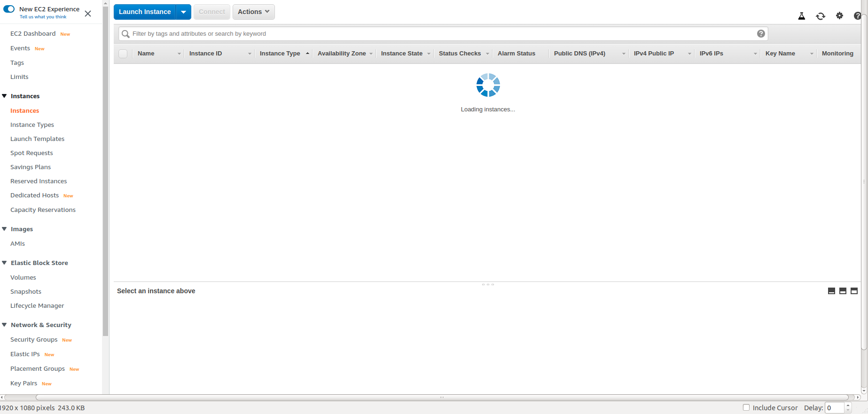Image resolution: width=868 pixels, height=414 pixels.
Task: Click the details pane resize handle dots
Action: (x=488, y=284)
